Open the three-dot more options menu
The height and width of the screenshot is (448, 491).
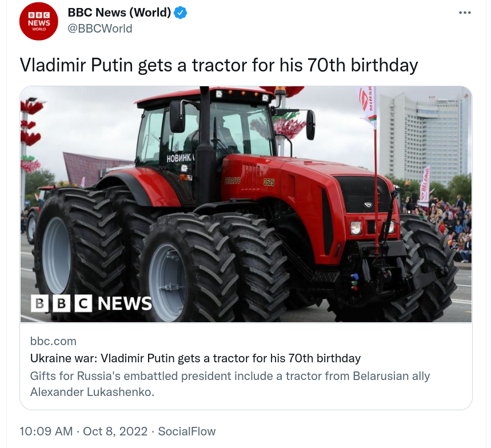465,13
